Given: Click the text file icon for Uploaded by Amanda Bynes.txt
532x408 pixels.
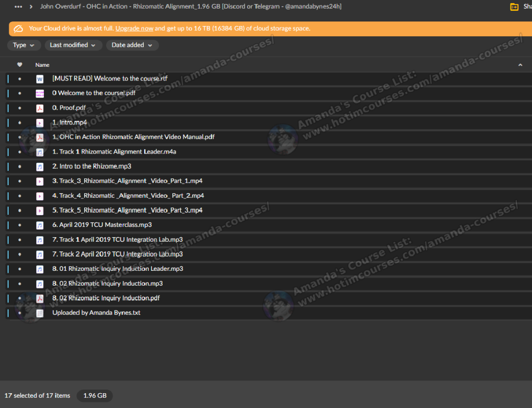Looking at the screenshot, I should 40,313.
